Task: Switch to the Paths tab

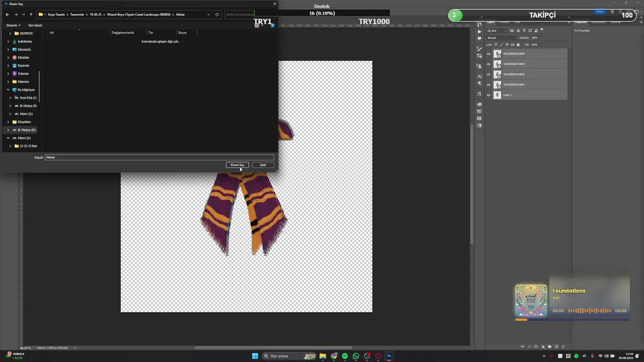Action: coord(517,22)
